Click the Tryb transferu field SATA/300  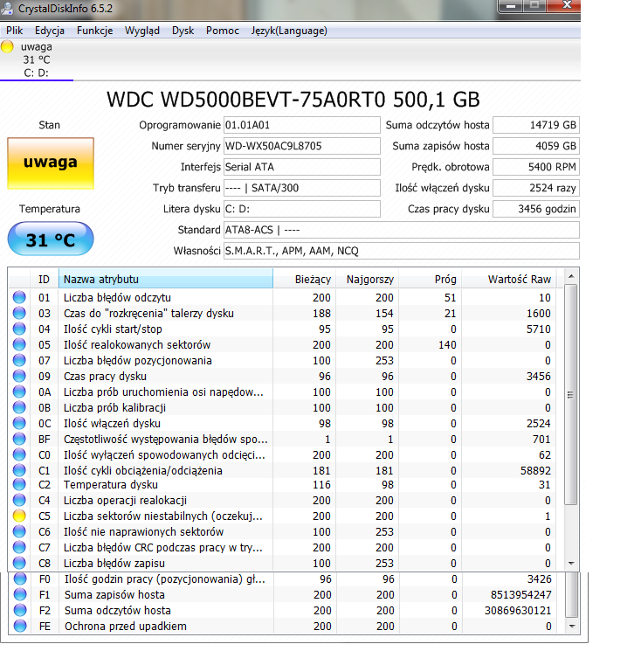pyautogui.click(x=302, y=188)
